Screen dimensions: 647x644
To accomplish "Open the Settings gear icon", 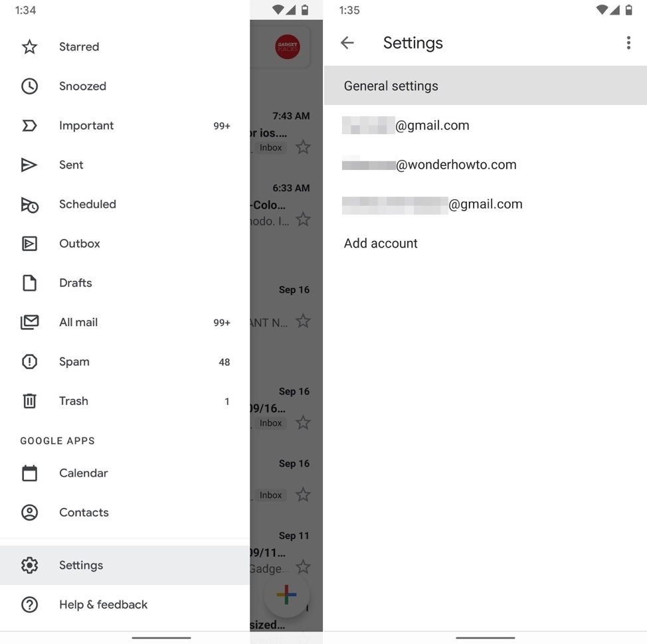I will (x=29, y=565).
